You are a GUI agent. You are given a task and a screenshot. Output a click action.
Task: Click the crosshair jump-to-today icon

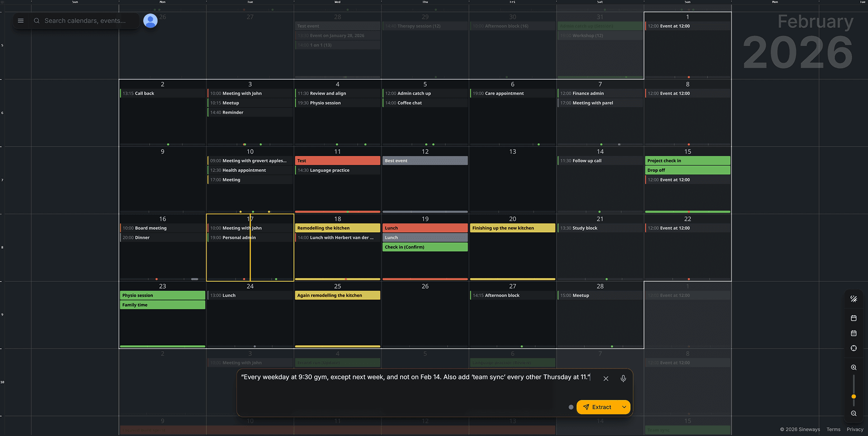(x=854, y=348)
